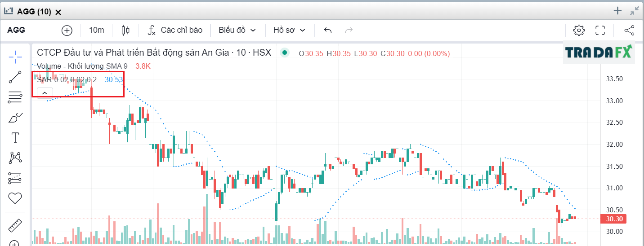The image size is (644, 246).
Task: Click the chart title CTCP Đầu tư An Gia
Action: 154,53
